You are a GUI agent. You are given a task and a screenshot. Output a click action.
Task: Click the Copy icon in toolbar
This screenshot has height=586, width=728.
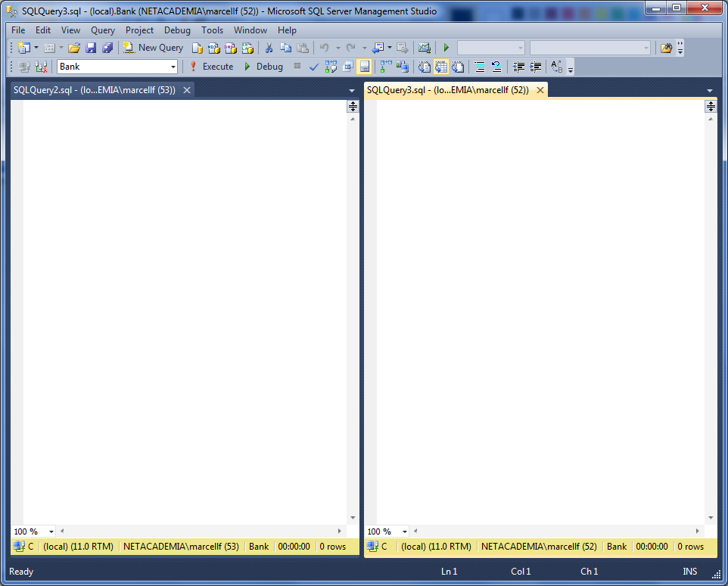tap(285, 48)
